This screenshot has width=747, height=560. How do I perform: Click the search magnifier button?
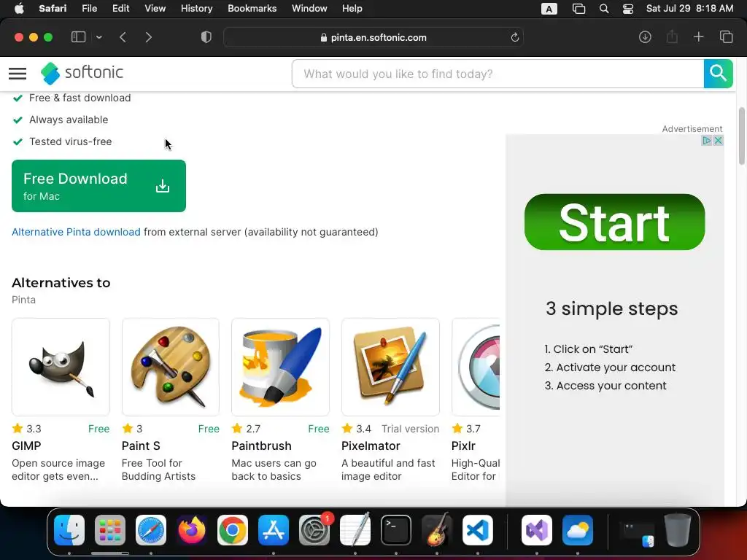pos(718,74)
